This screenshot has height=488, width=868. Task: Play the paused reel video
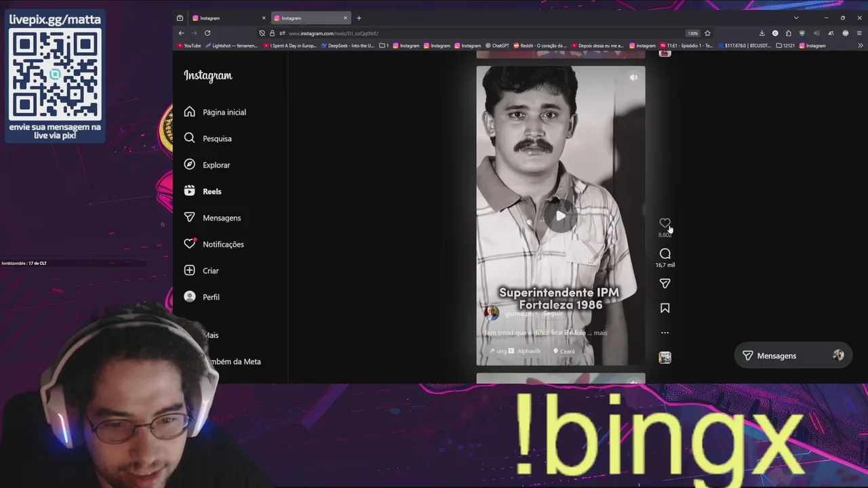click(x=560, y=216)
